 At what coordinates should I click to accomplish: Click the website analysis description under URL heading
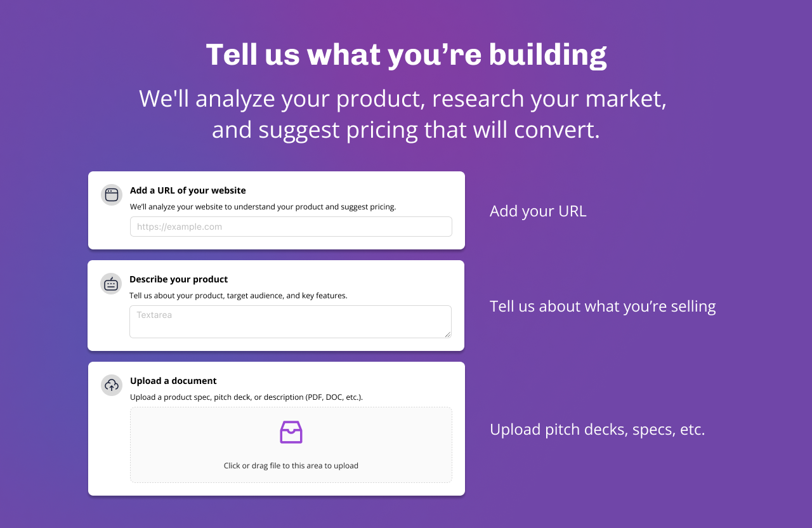263,207
